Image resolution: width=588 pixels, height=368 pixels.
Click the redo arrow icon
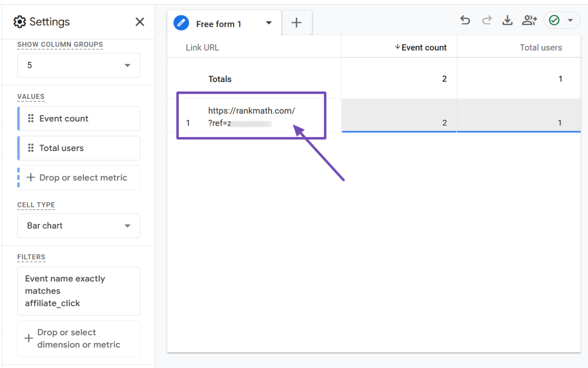(487, 20)
